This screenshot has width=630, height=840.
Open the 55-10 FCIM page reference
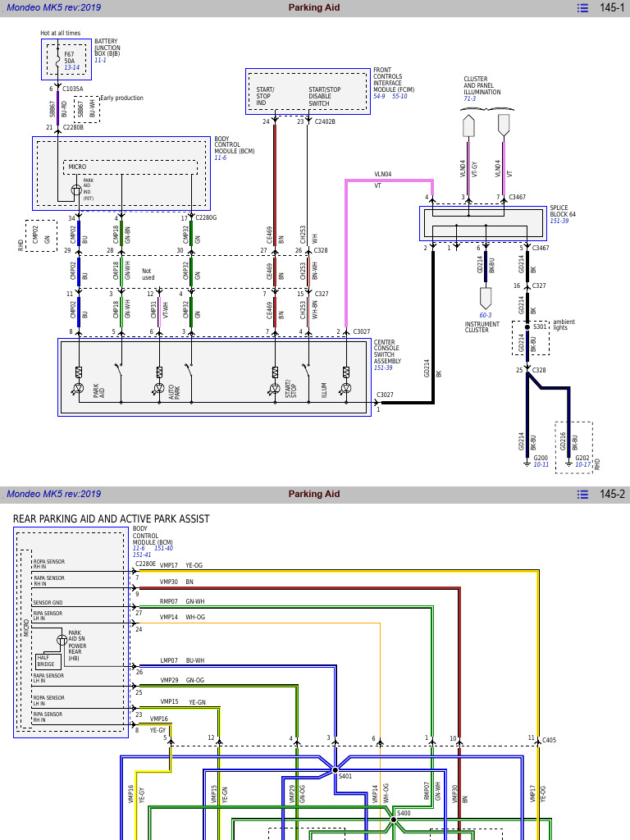click(x=399, y=97)
